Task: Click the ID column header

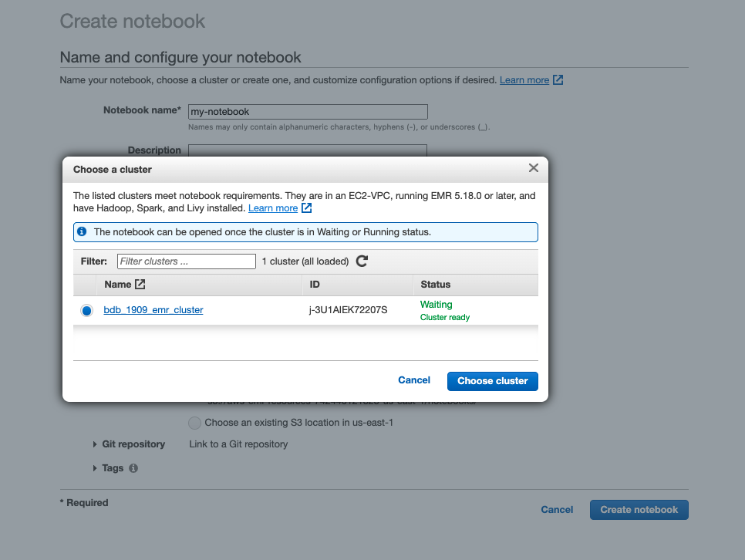Action: click(315, 285)
